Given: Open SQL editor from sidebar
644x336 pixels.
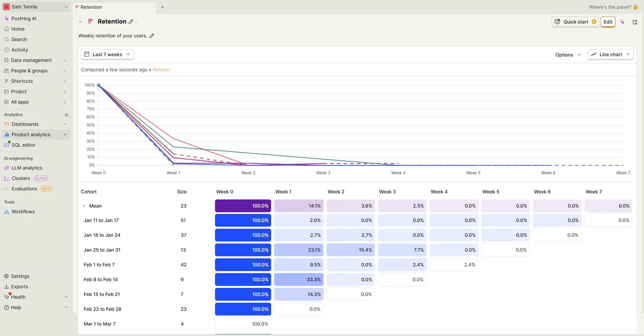Looking at the screenshot, I should (x=24, y=145).
